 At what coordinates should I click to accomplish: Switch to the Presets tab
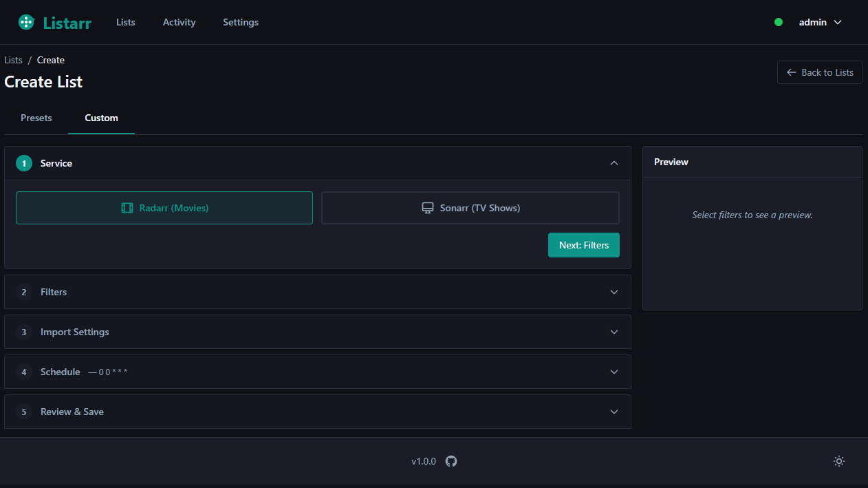point(36,118)
